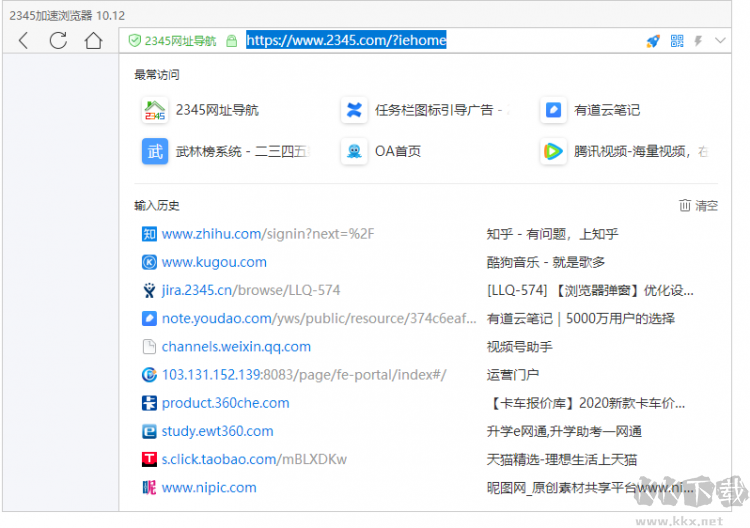Image resolution: width=750 pixels, height=528 pixels.
Task: Open the www.nipic.com history entry
Action: point(209,488)
